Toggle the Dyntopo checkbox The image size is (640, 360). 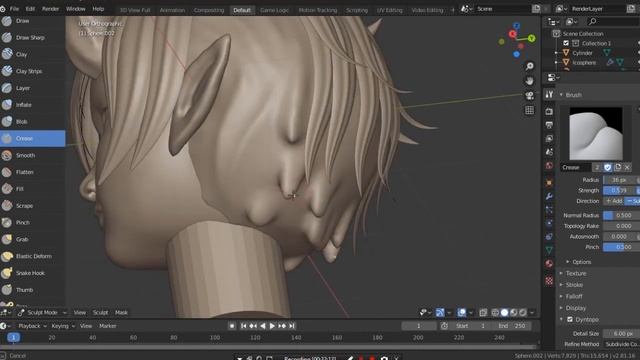[570, 320]
